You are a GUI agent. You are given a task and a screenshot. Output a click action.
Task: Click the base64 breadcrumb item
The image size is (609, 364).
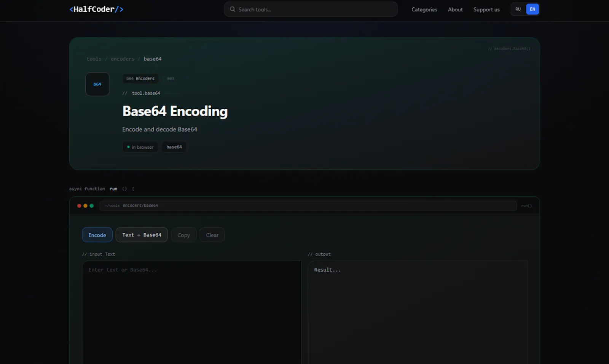(x=153, y=59)
